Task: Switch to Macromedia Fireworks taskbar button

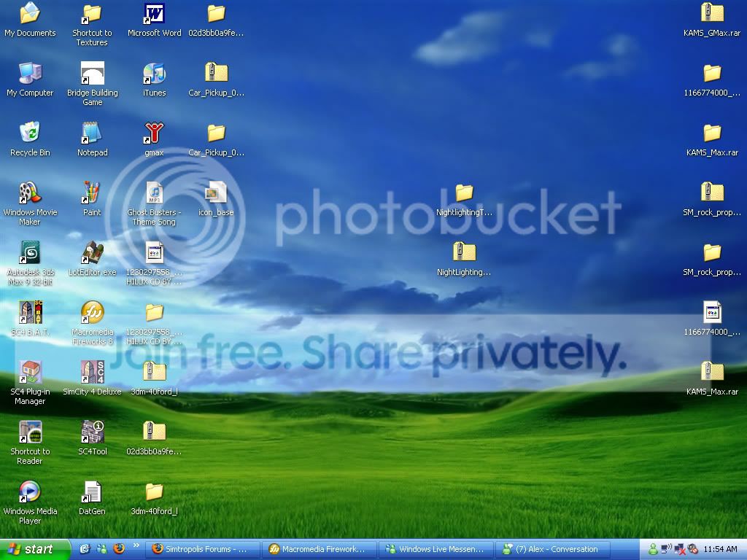Action: 318,550
